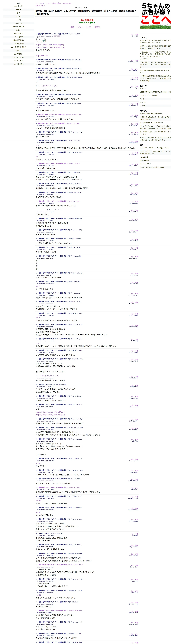
Task: Open 番組ch(西日本) in sidebar
Action: (18, 40)
